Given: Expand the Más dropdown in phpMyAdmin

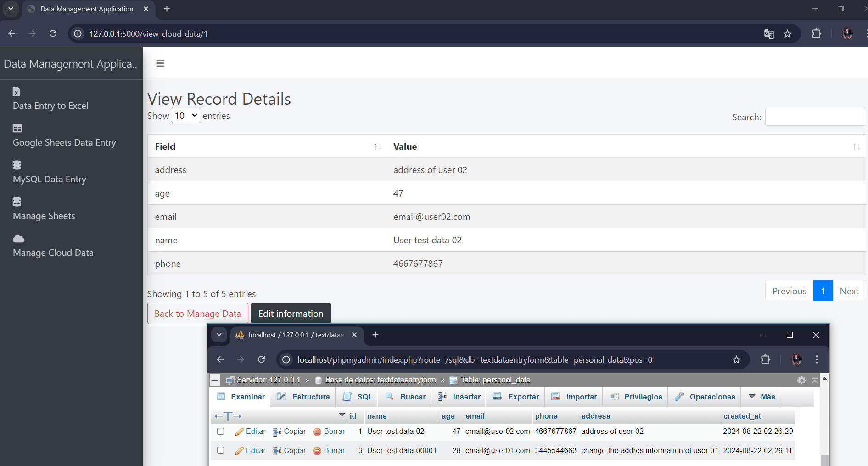Looking at the screenshot, I should (762, 397).
